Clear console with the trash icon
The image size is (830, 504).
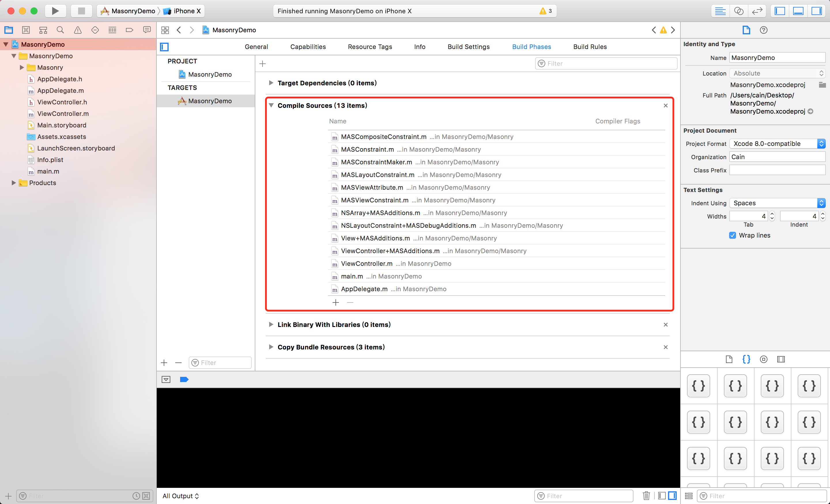coord(646,496)
